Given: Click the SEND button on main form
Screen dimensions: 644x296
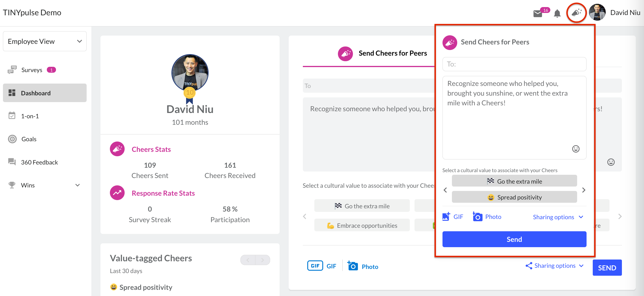Looking at the screenshot, I should point(607,268).
